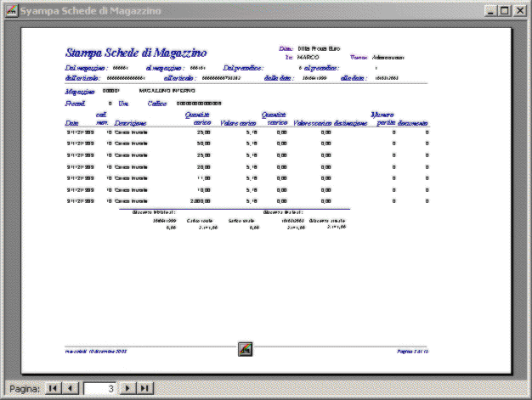Click the quantity value 2.000,00
532x400 pixels.
pyautogui.click(x=201, y=201)
